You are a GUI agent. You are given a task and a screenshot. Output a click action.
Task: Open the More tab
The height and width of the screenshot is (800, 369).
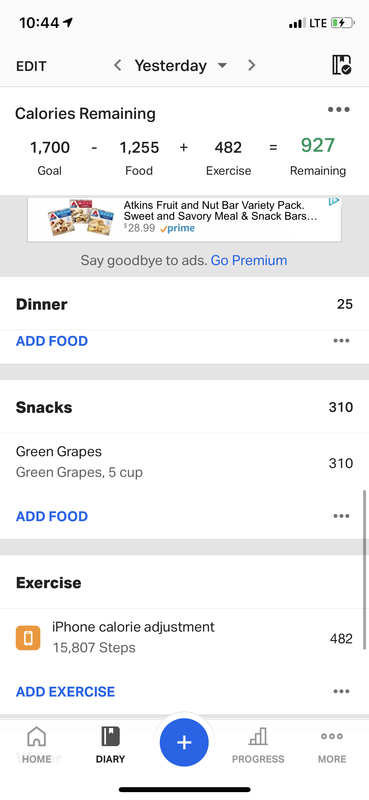pyautogui.click(x=332, y=745)
